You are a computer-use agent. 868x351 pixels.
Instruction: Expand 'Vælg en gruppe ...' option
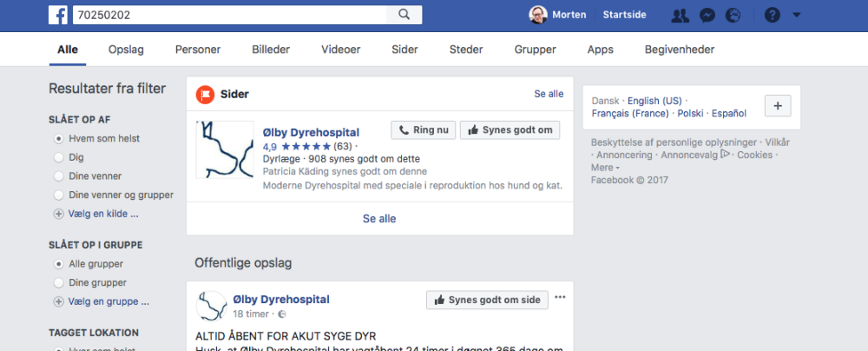click(59, 302)
